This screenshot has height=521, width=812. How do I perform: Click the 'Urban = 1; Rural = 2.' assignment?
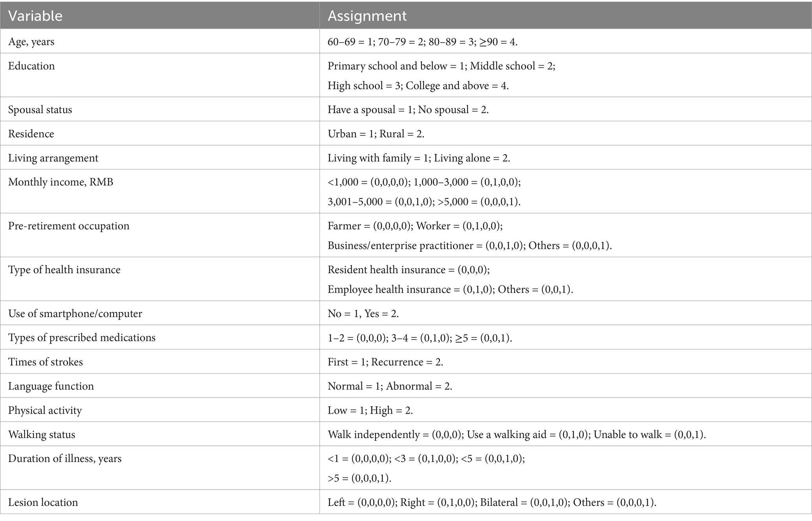tap(376, 134)
